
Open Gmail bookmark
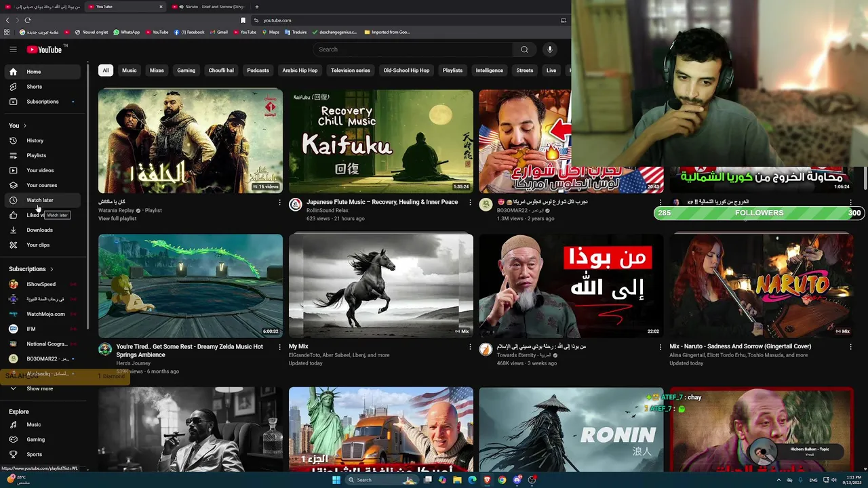219,33
